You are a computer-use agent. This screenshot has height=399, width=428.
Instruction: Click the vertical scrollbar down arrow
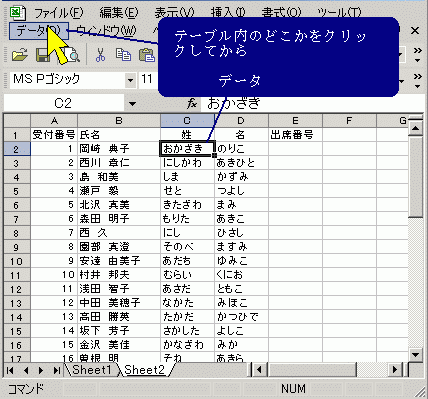(x=415, y=354)
